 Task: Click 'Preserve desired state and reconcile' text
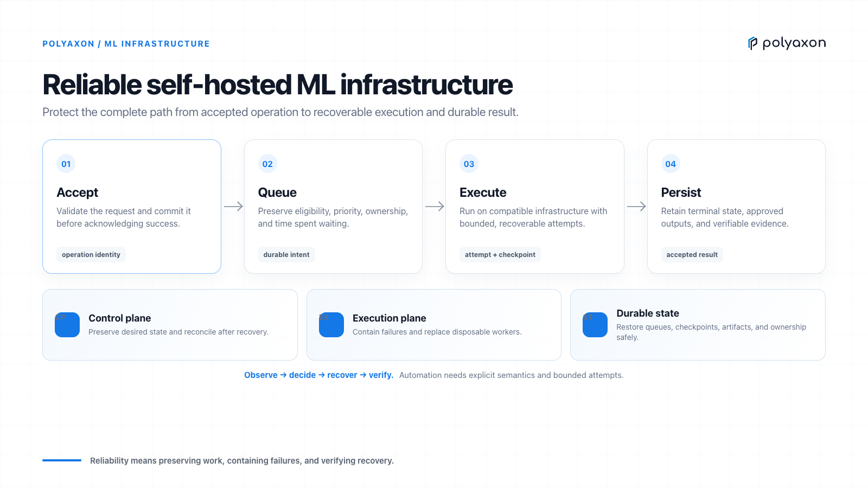178,332
